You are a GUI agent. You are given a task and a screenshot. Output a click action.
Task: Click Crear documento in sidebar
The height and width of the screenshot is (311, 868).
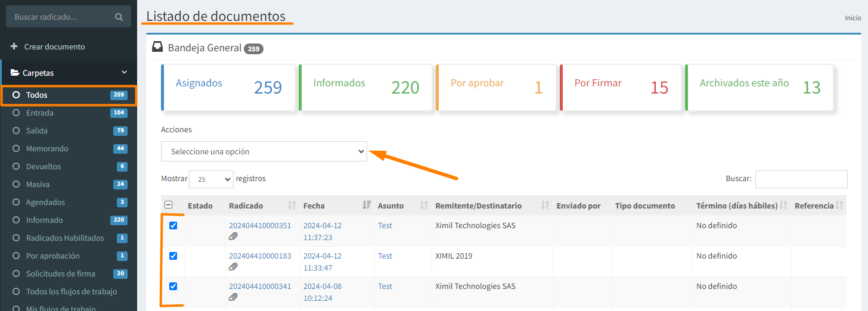point(54,46)
